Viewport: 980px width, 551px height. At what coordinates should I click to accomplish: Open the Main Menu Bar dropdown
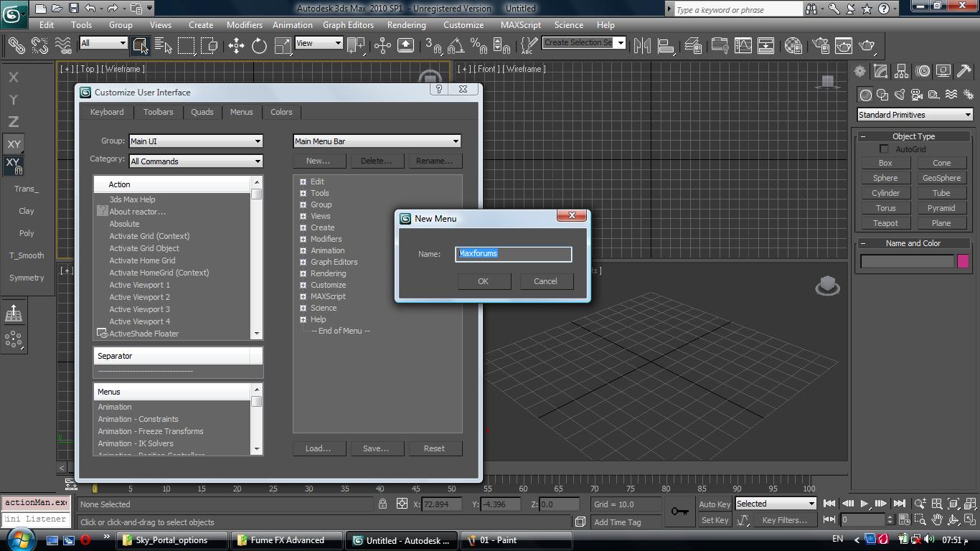pyautogui.click(x=377, y=141)
